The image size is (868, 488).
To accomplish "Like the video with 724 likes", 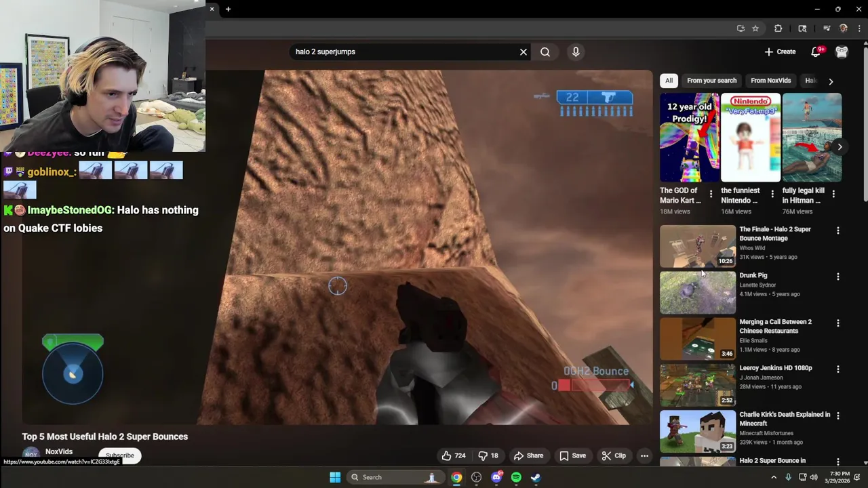I will point(454,455).
